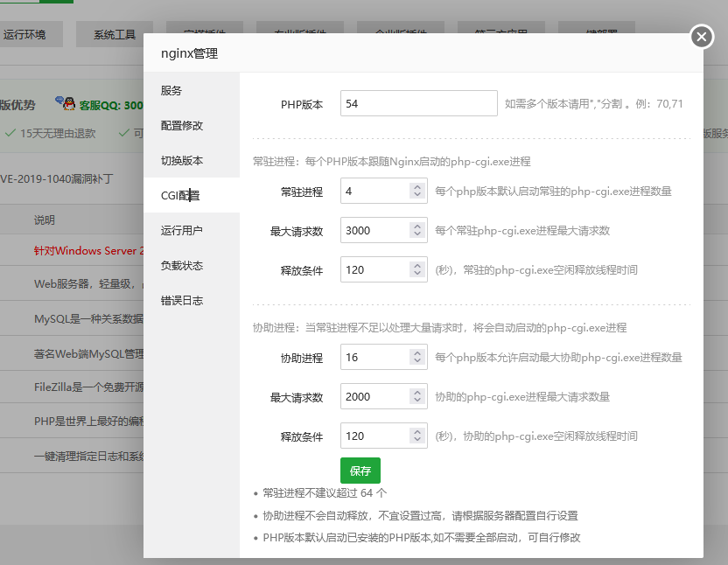This screenshot has width=728, height=565.
Task: Click the red 针对Windows Server row text
Action: click(x=88, y=251)
